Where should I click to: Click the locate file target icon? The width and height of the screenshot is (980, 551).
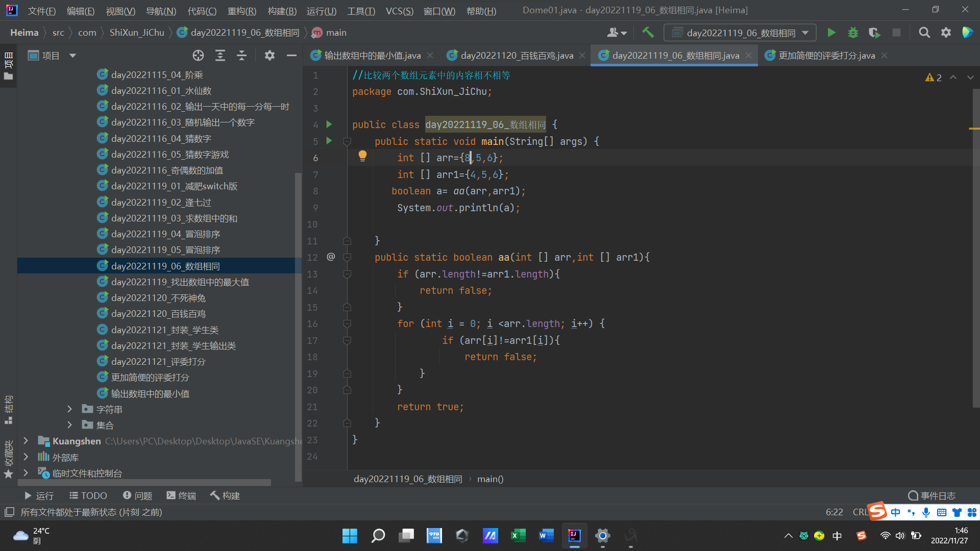pyautogui.click(x=198, y=56)
